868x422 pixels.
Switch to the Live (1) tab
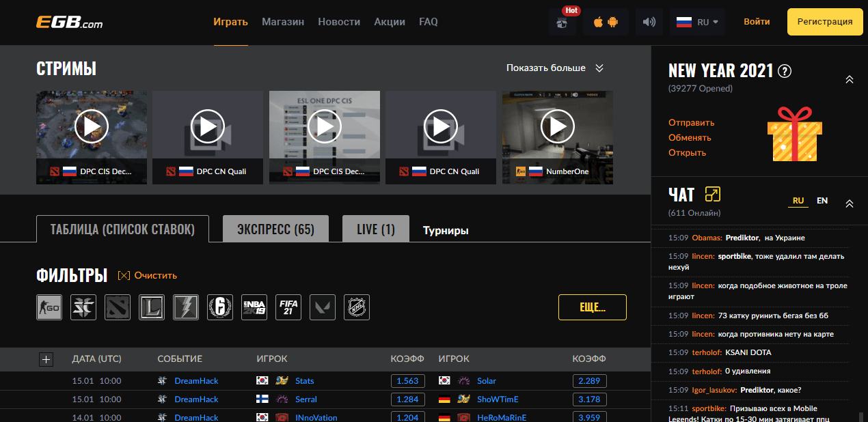click(x=376, y=229)
